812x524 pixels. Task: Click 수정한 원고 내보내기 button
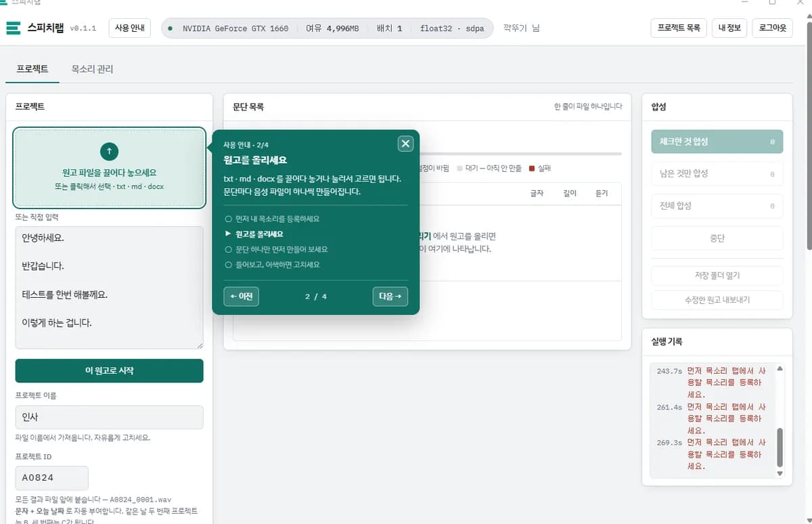point(717,300)
